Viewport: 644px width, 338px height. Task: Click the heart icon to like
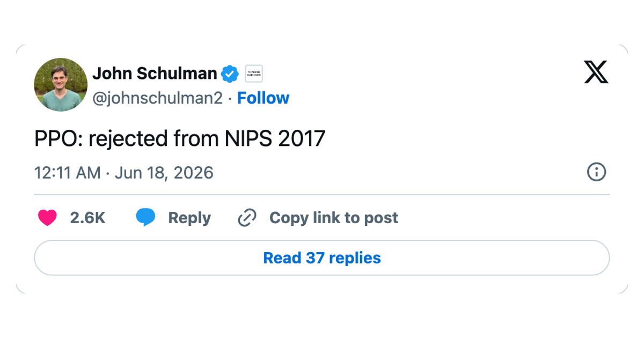tap(47, 218)
